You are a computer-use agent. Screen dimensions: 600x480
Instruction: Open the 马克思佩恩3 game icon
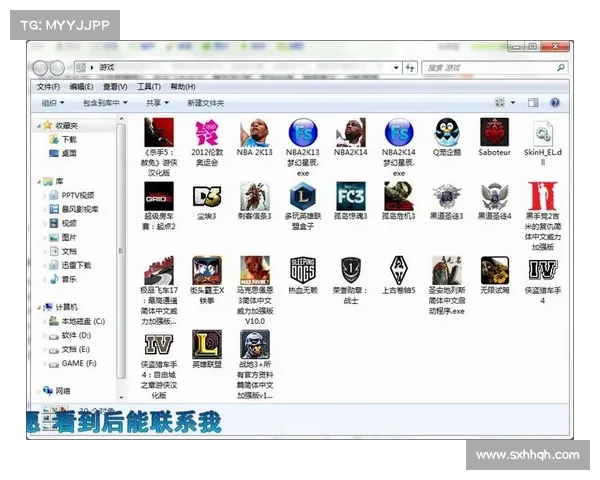[x=255, y=270]
